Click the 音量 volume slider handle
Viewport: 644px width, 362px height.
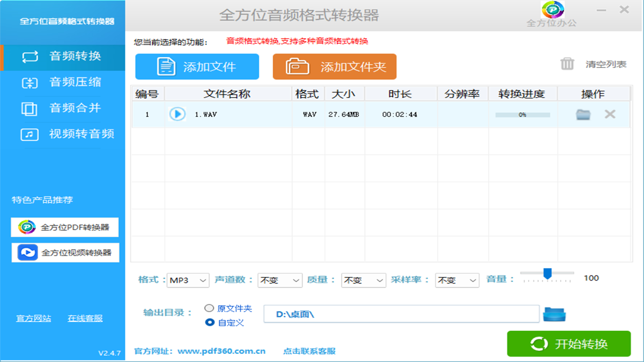(547, 274)
